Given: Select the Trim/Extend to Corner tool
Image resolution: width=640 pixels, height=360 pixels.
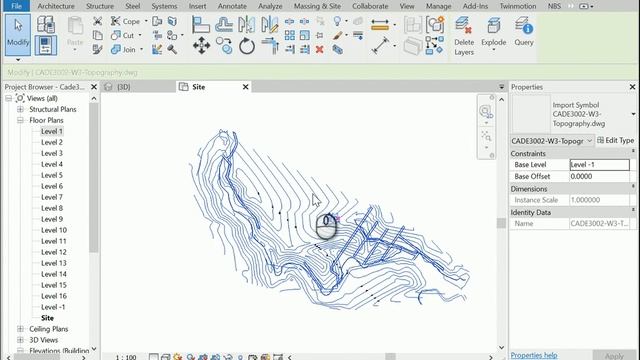Looking at the screenshot, I should pyautogui.click(x=270, y=46).
